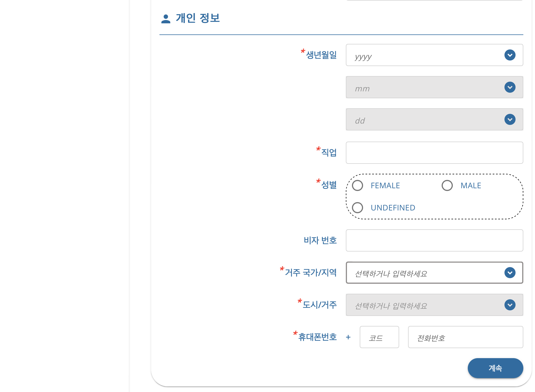The height and width of the screenshot is (392, 535).
Task: Click the 도시/거주 chevron icon
Action: [510, 305]
